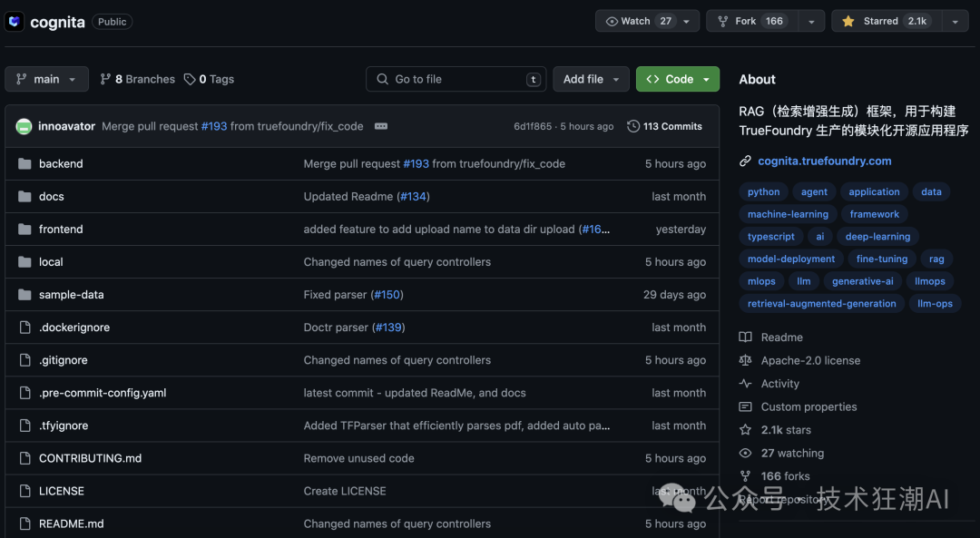Screen dimensions: 980x538
Task: Open commit hash 6d1f865
Action: [533, 126]
